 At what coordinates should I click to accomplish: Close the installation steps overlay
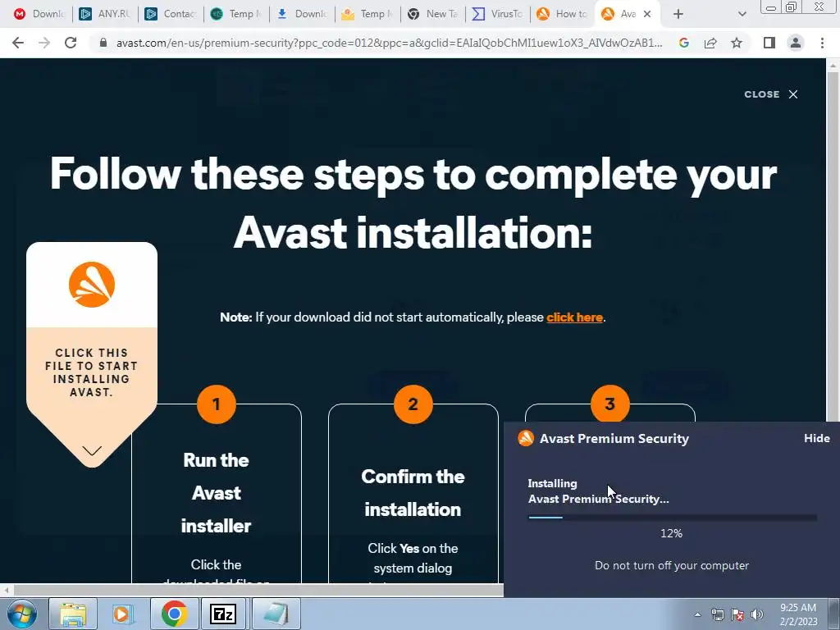coord(771,94)
